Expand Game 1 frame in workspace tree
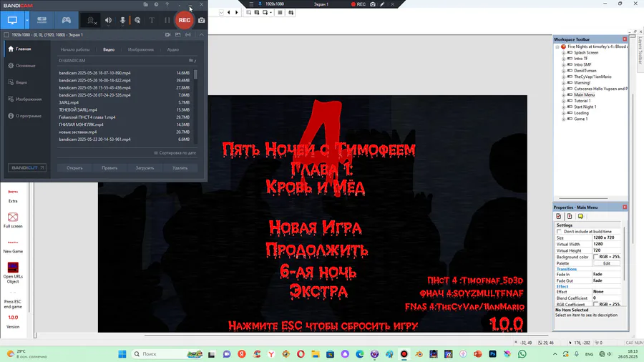Screen dimensions: 644x362 564,119
